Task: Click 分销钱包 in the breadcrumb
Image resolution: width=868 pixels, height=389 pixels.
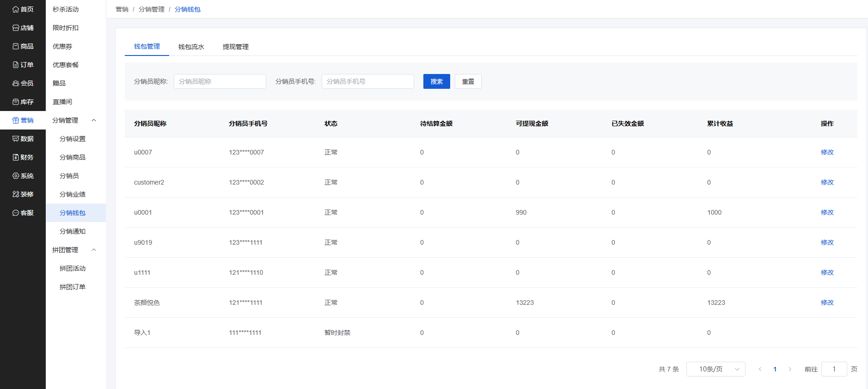Action: click(x=188, y=9)
